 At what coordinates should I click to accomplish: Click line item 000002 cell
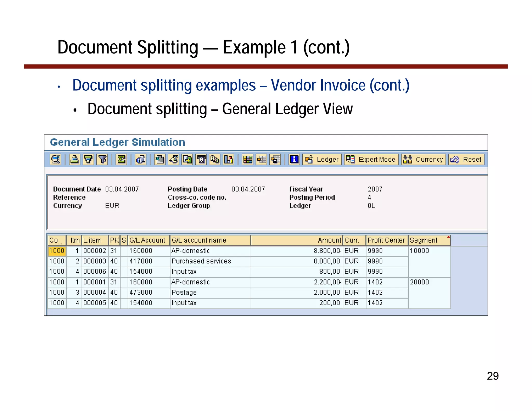tap(95, 251)
